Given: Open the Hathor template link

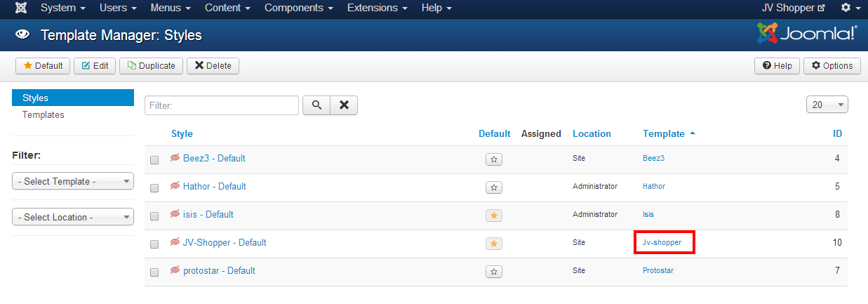Looking at the screenshot, I should (654, 186).
